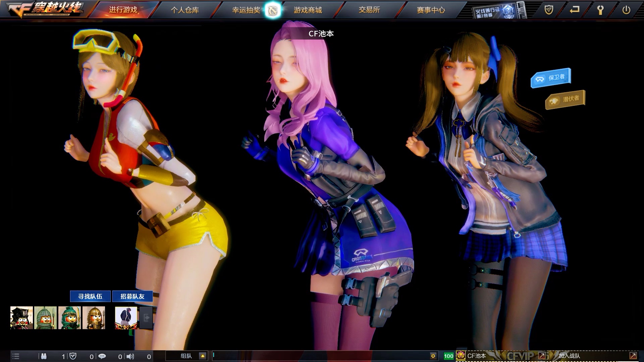Switch to the 游戏商城 tab
Viewport: 644px width, 362px height.
coord(308,10)
